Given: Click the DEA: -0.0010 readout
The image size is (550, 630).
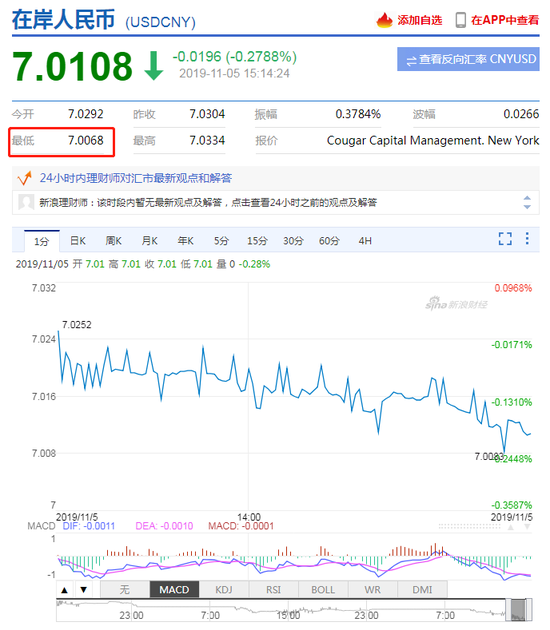Looking at the screenshot, I should point(164,526).
